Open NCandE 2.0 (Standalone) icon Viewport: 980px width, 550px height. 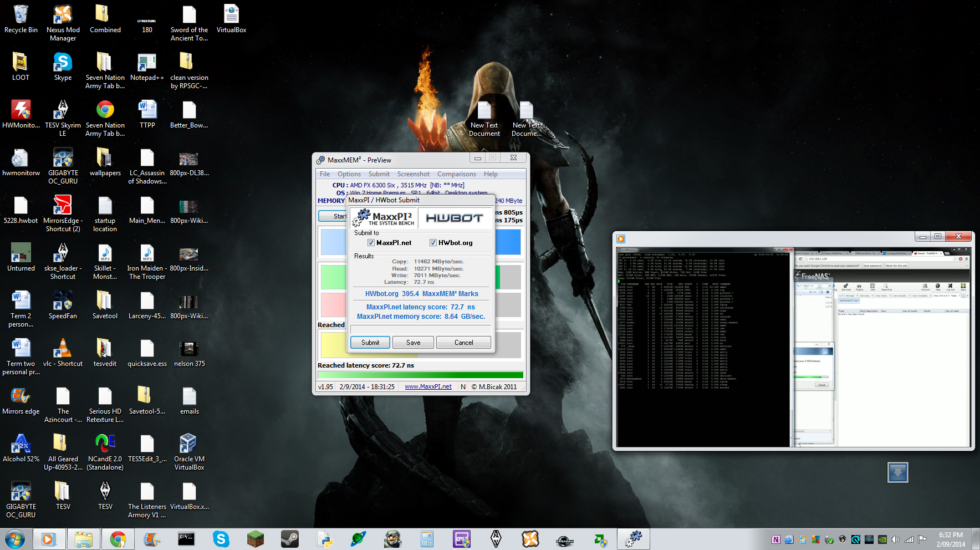pos(105,452)
